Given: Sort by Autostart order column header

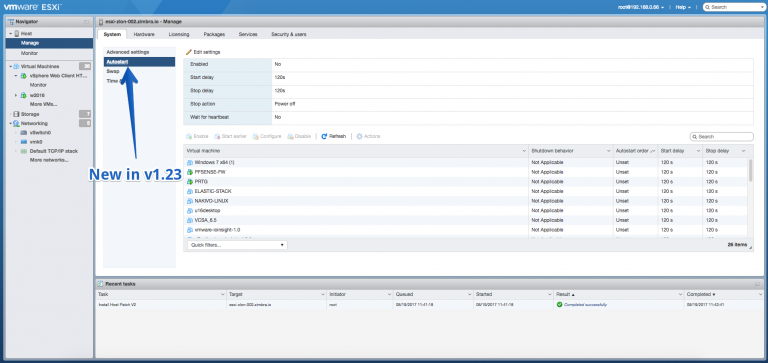Looking at the screenshot, I should (x=635, y=151).
